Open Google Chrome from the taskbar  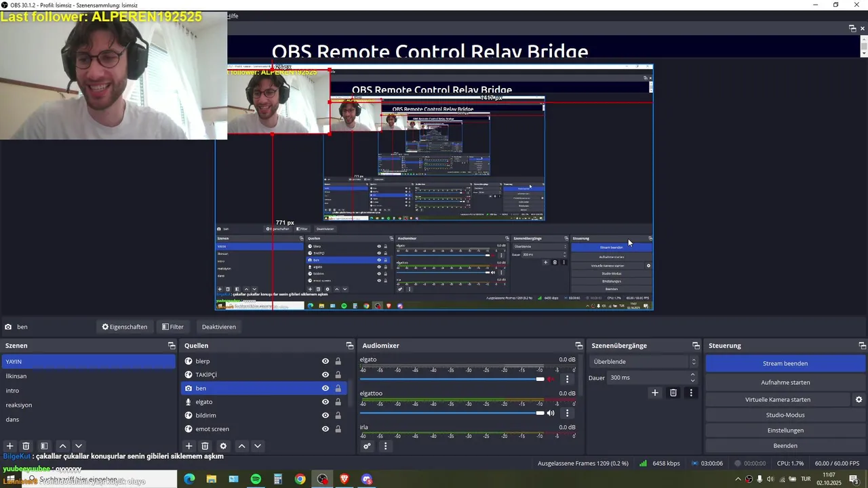point(300,479)
